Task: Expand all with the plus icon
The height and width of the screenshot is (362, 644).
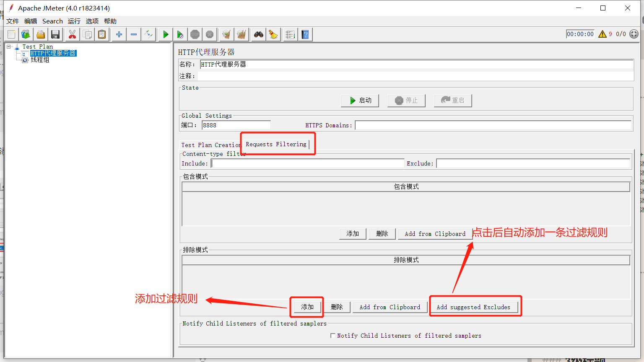Action: pyautogui.click(x=119, y=34)
